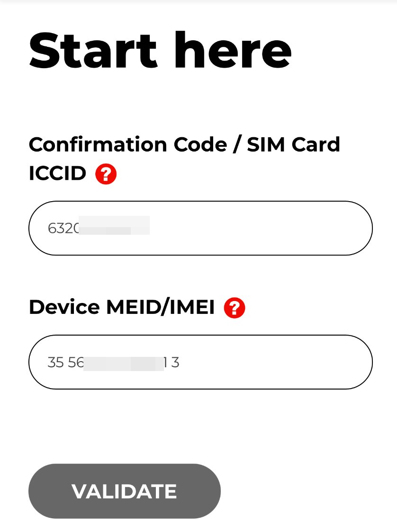This screenshot has width=397, height=532.
Task: Click the Device word in the label
Action: (64, 307)
